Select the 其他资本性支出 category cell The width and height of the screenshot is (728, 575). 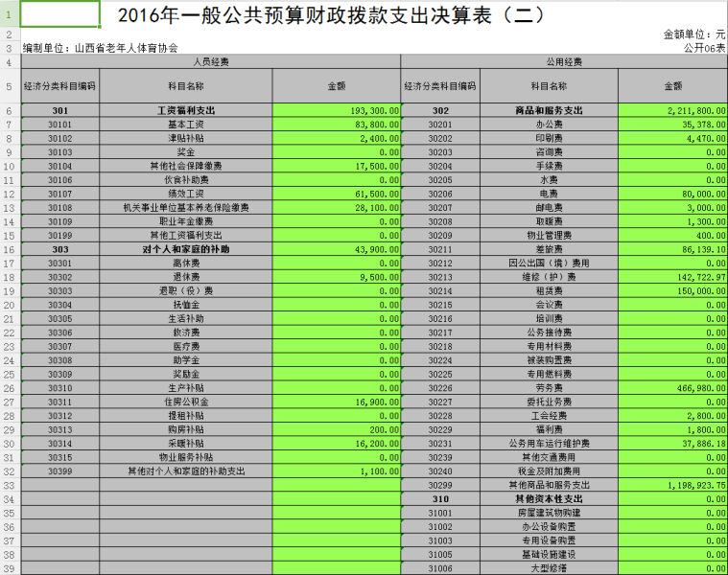(549, 499)
